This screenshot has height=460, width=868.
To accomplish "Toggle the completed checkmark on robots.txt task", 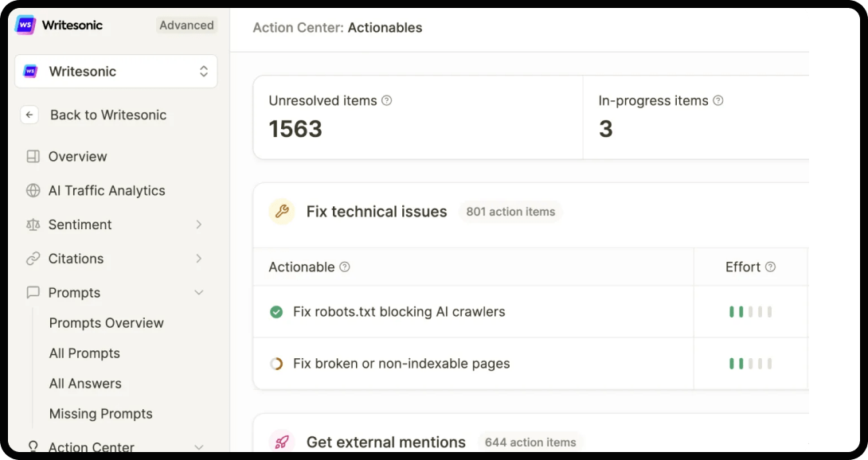I will [x=276, y=312].
